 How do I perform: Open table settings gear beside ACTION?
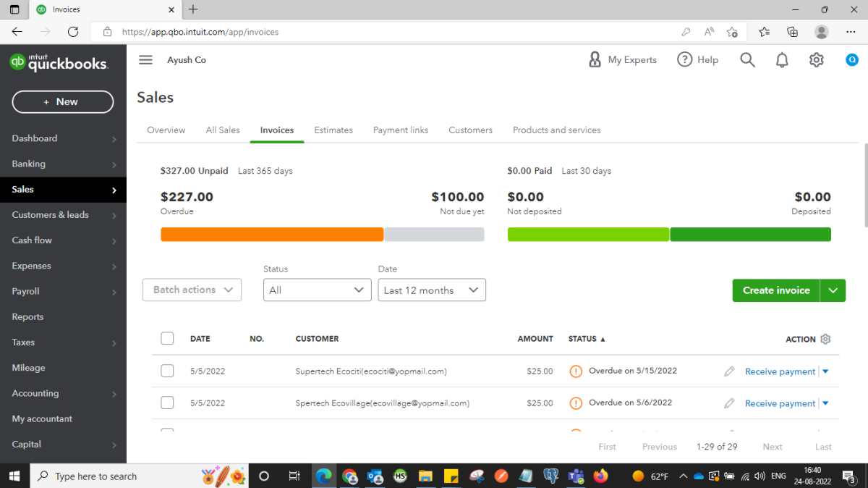[x=826, y=339]
